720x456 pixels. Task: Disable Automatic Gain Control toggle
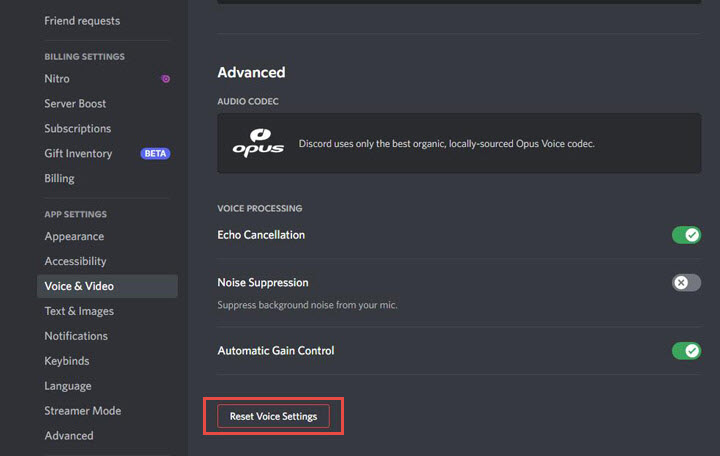(686, 351)
